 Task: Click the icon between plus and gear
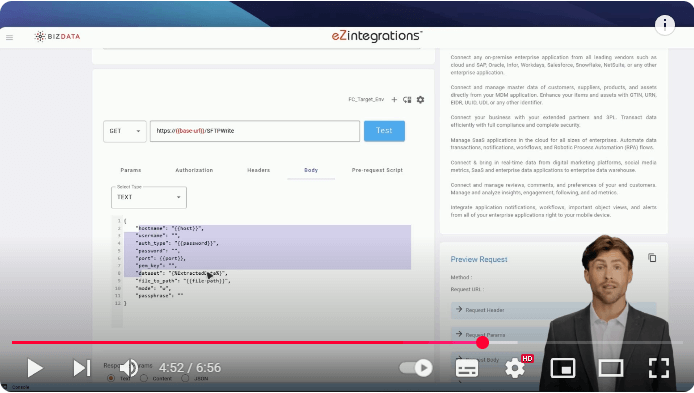coord(407,100)
